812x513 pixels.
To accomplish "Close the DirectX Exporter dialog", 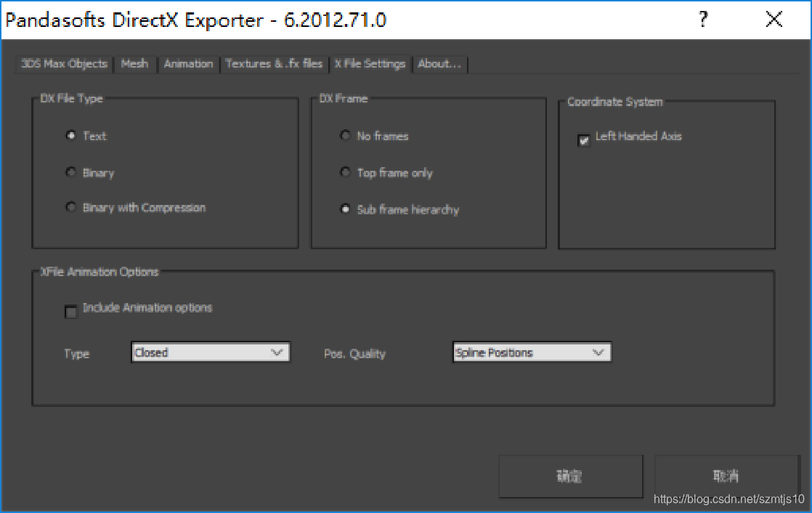I will click(774, 20).
